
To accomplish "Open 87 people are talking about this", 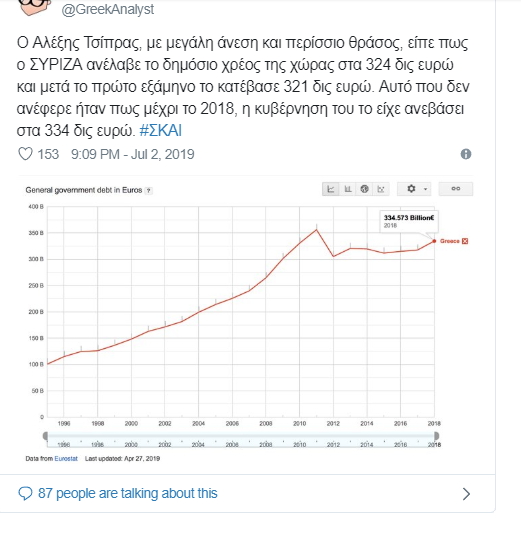I will click(128, 493).
